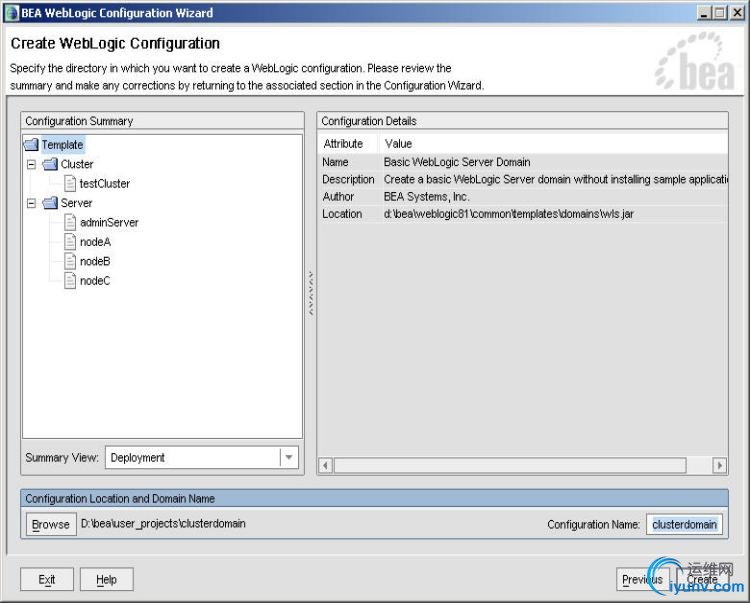Close the Configuration Wizard window
This screenshot has height=603, width=750.
[x=737, y=13]
